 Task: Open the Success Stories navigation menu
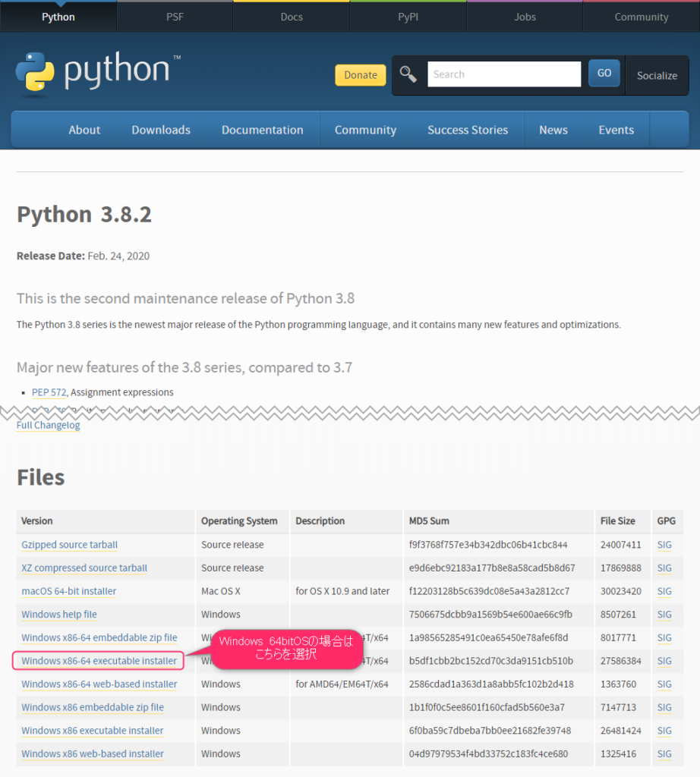coord(468,130)
